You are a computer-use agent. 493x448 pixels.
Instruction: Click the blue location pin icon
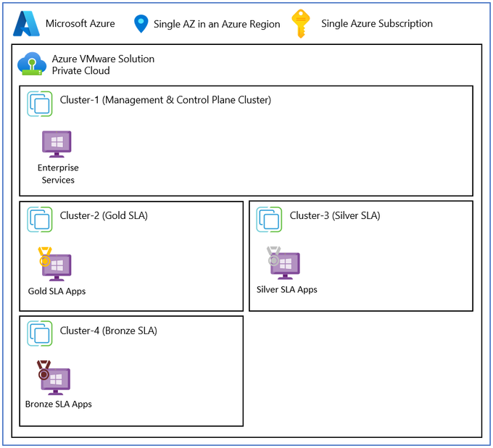click(x=141, y=24)
